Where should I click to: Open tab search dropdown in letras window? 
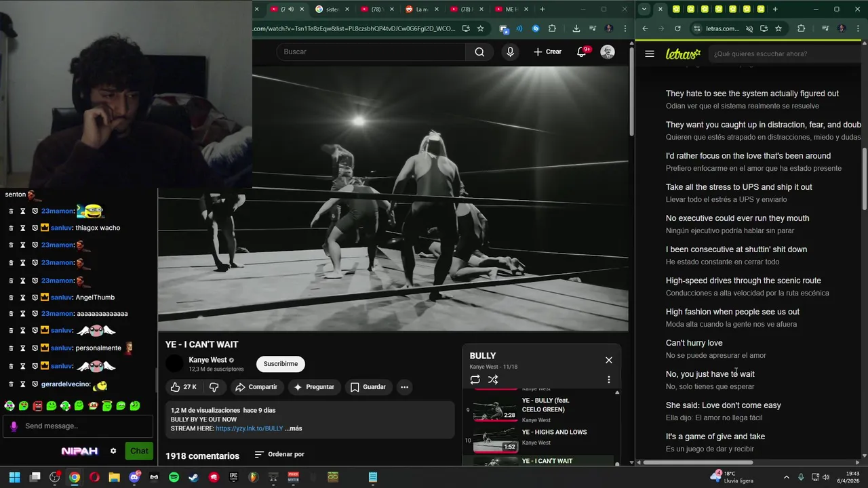(644, 9)
